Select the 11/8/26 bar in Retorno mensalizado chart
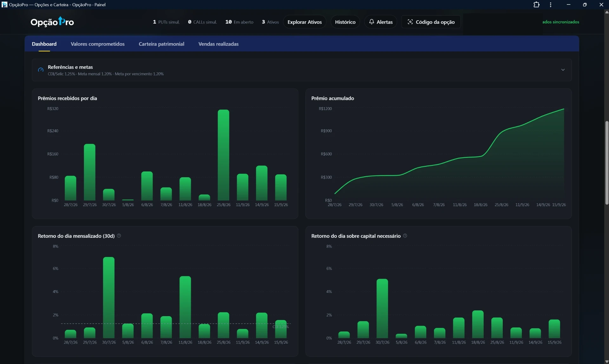 click(185, 307)
